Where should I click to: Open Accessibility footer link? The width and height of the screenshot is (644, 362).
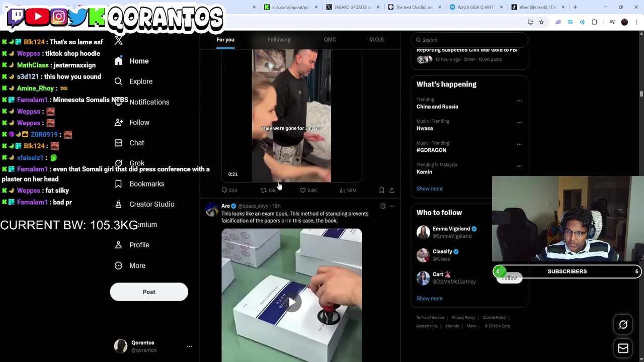tap(427, 326)
